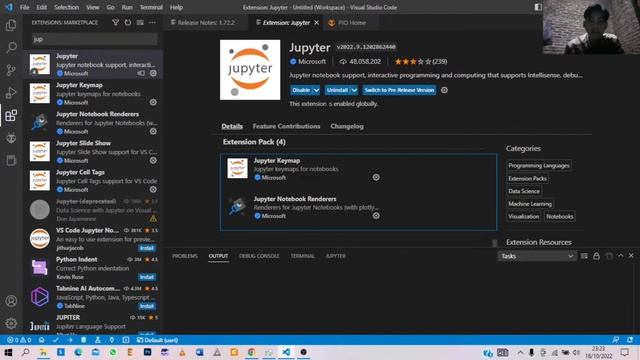Open the Source Control view

pyautogui.click(x=11, y=70)
